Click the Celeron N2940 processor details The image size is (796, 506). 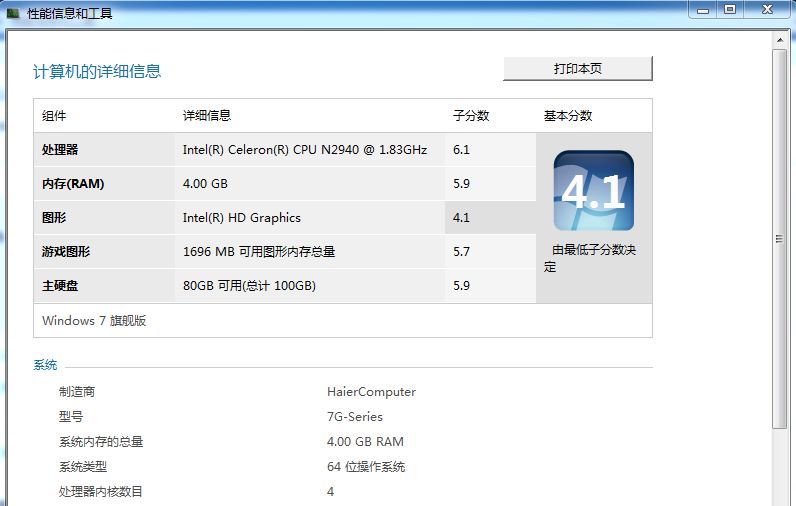click(x=305, y=150)
